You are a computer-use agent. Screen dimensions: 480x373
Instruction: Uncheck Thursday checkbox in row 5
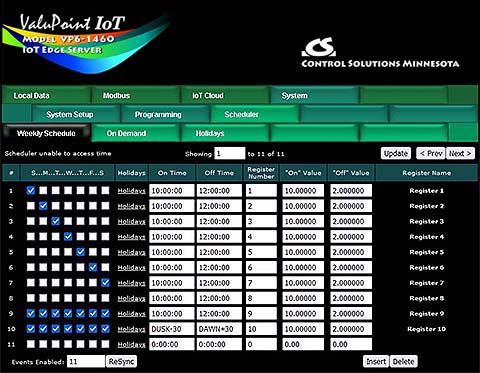point(80,252)
